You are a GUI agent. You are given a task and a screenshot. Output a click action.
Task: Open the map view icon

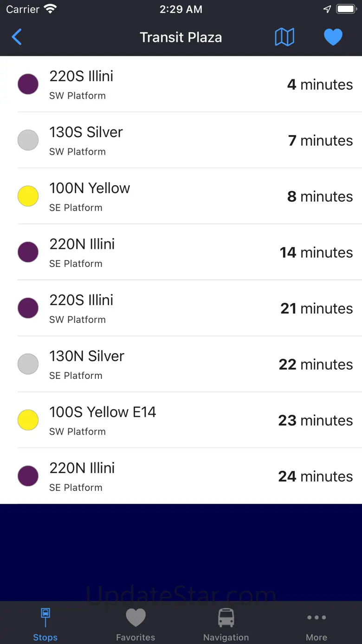point(284,37)
